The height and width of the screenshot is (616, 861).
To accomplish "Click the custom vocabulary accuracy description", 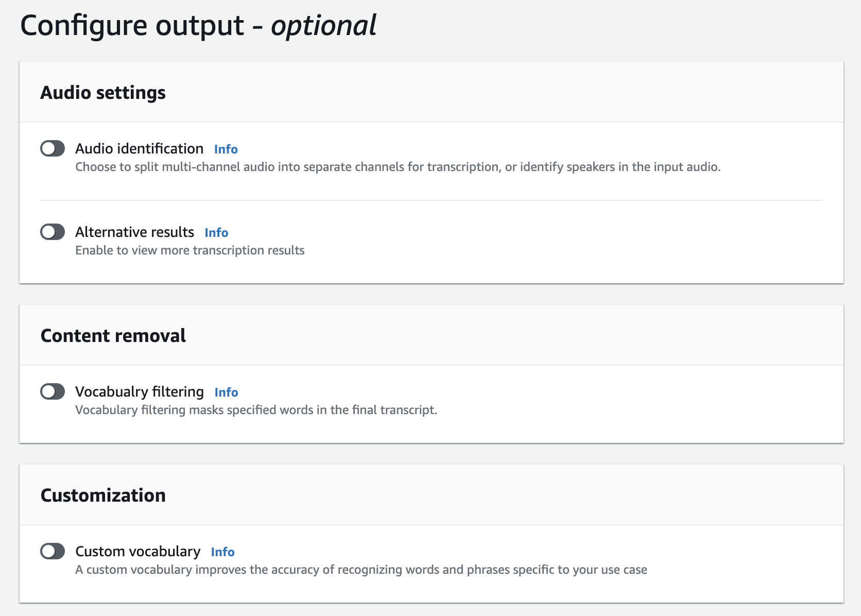I will click(x=361, y=570).
